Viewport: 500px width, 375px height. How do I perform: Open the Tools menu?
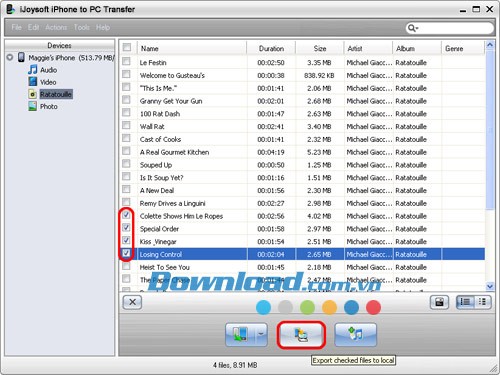click(x=82, y=27)
